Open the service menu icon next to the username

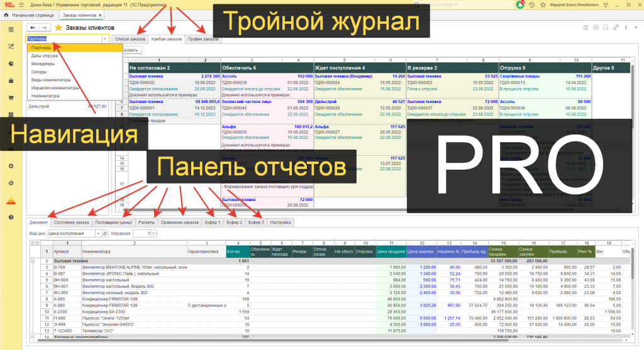pos(606,5)
